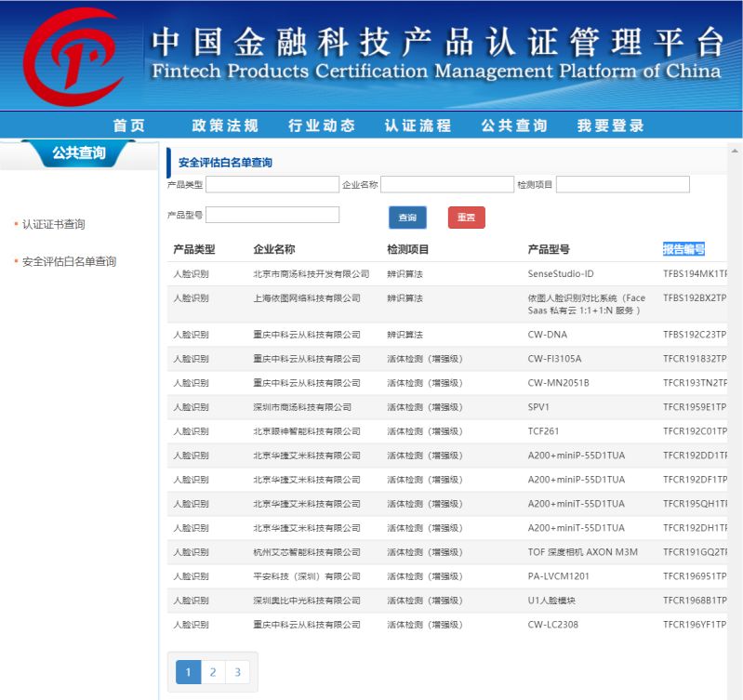Focus the 产品型号 input field
The width and height of the screenshot is (743, 700).
click(x=272, y=215)
